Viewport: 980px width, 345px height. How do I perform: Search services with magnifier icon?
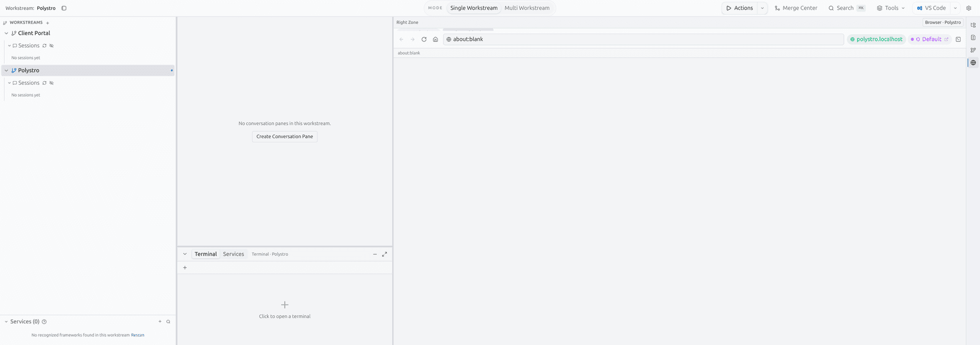point(168,322)
